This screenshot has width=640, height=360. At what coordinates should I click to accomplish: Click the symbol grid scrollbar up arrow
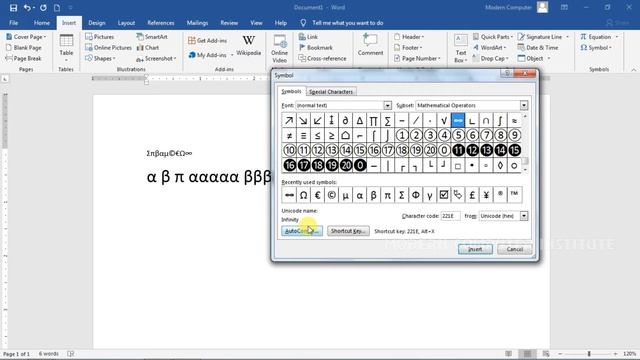pos(525,116)
